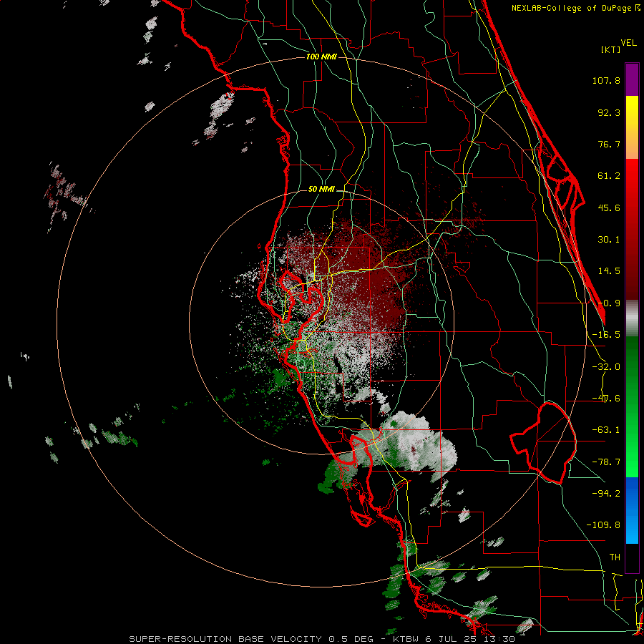The width and height of the screenshot is (644, 644).
Task: Click the -78.7 legend value
Action: tap(606, 462)
